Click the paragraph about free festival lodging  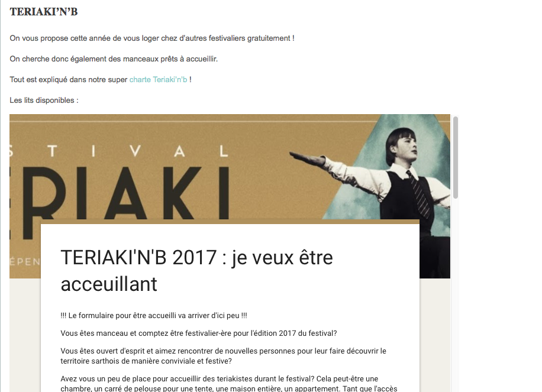pyautogui.click(x=152, y=38)
